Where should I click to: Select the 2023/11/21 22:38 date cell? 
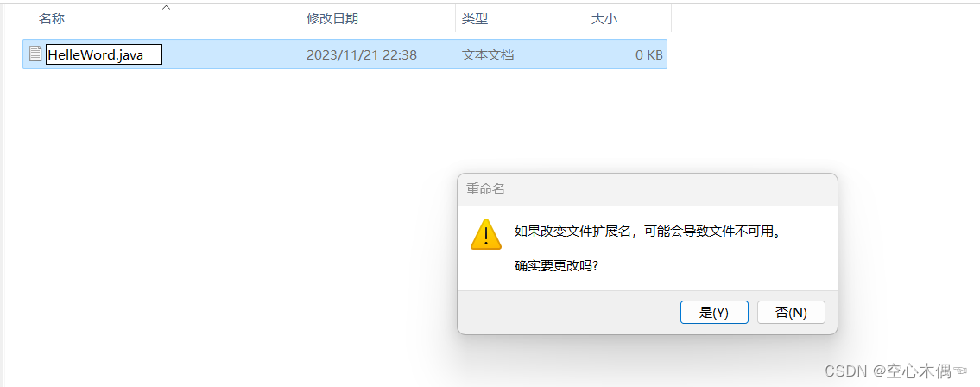361,55
